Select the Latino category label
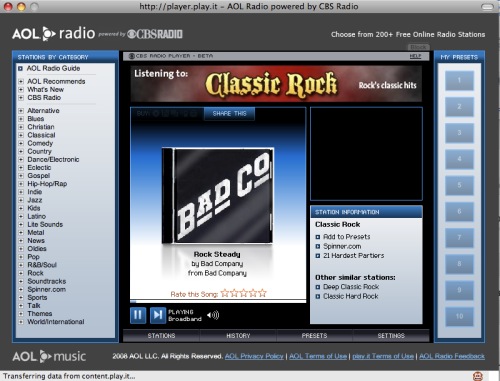The height and width of the screenshot is (381, 500). click(x=36, y=216)
